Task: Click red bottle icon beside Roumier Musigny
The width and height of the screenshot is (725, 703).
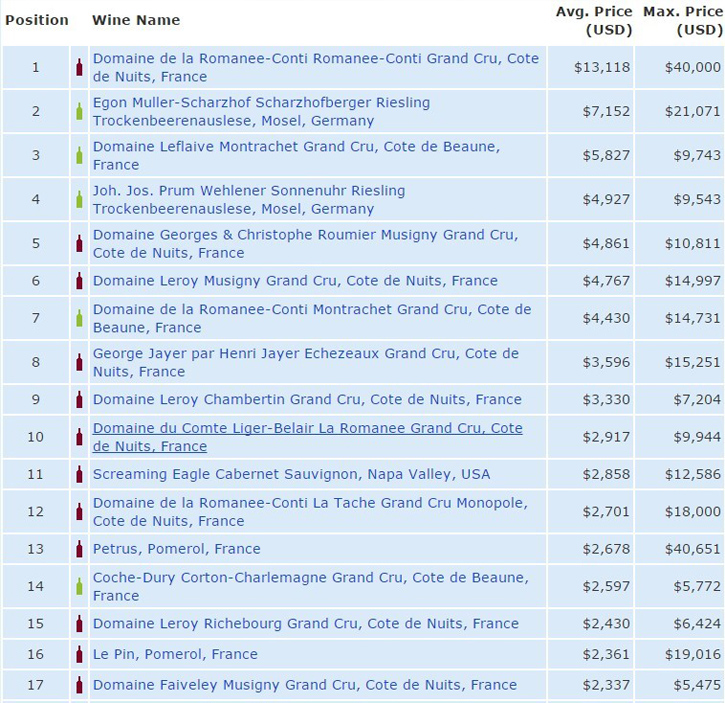Action: tap(79, 243)
